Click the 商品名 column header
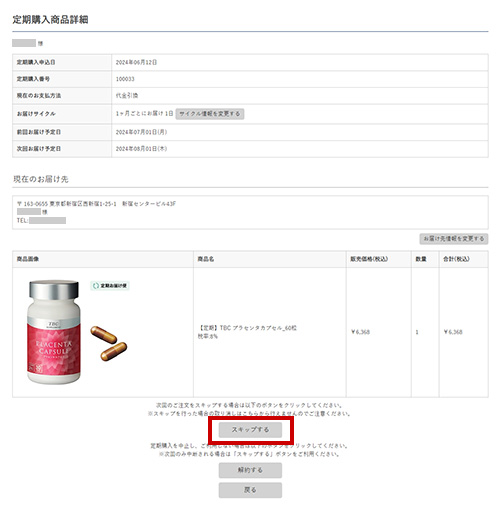 pyautogui.click(x=206, y=259)
